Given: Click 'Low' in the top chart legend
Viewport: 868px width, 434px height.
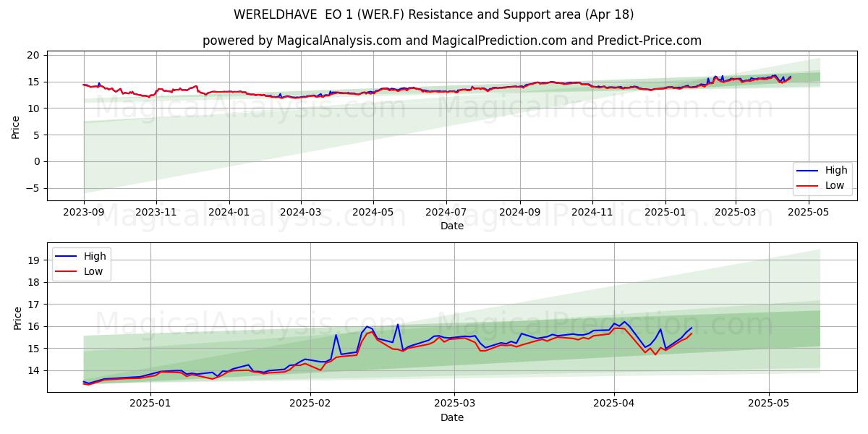Looking at the screenshot, I should [x=835, y=186].
